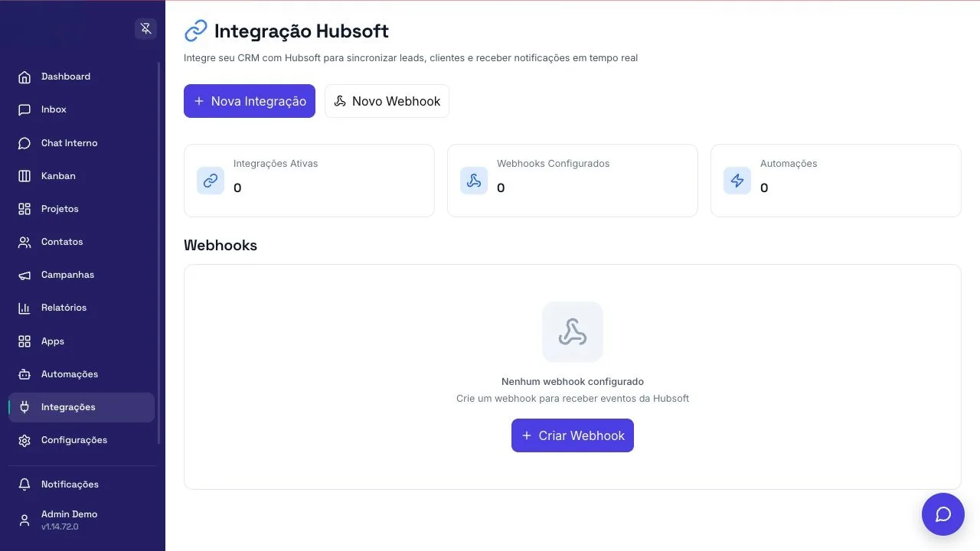Image resolution: width=980 pixels, height=551 pixels.
Task: Open the Relatórios section
Action: pyautogui.click(x=81, y=308)
